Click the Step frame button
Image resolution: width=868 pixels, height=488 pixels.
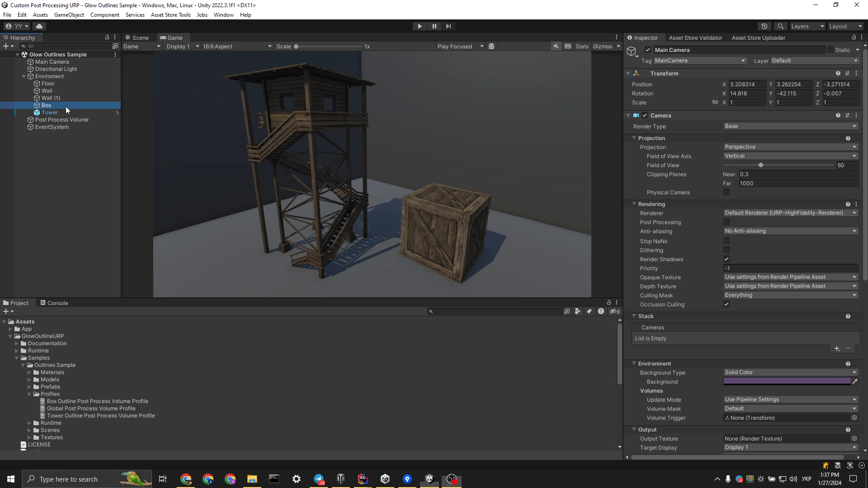tap(448, 26)
